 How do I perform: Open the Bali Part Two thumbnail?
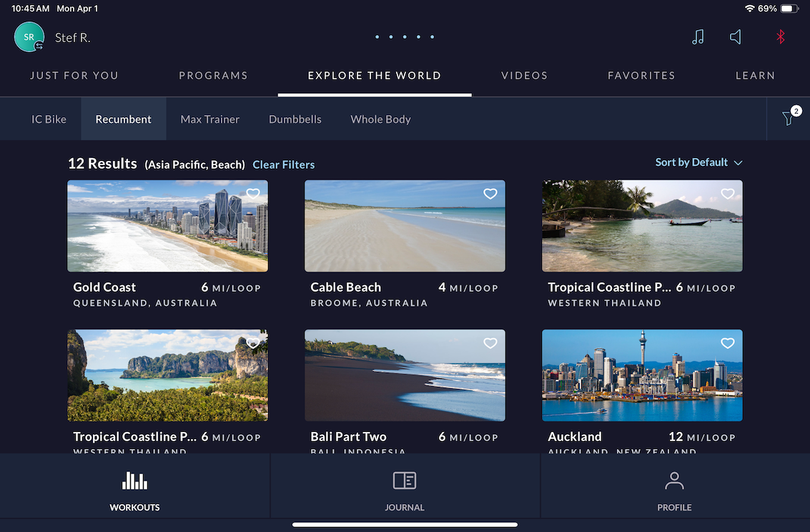[x=405, y=375]
